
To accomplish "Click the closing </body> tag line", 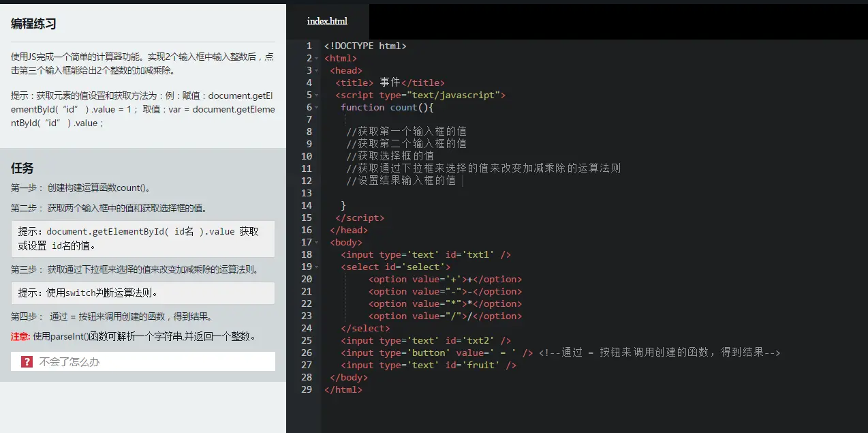I will tap(349, 378).
